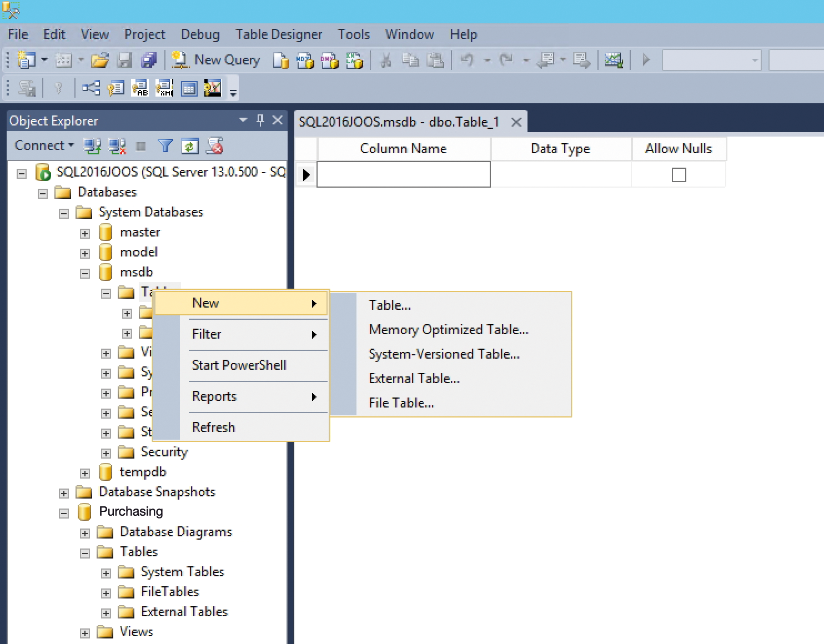Select the Set Primary Key icon
Screen dimensions: 824x644
pos(59,88)
